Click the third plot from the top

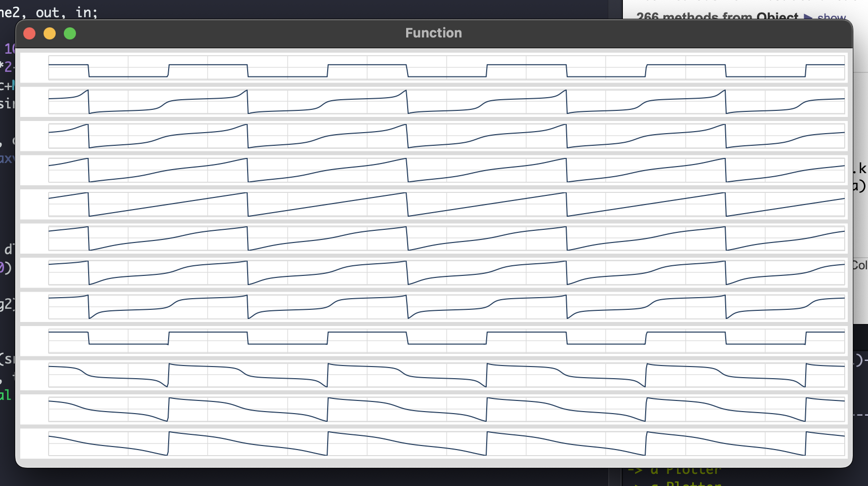(x=446, y=136)
